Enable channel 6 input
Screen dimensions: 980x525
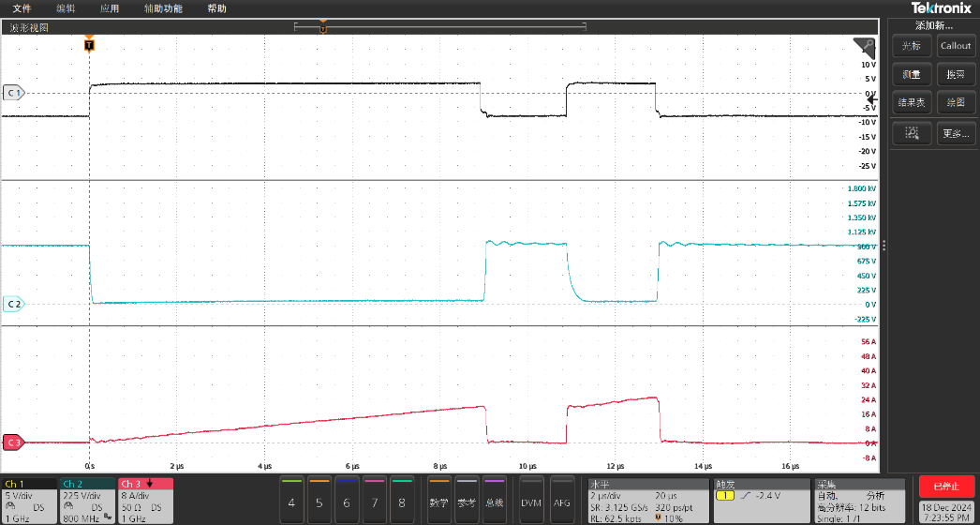(x=347, y=503)
